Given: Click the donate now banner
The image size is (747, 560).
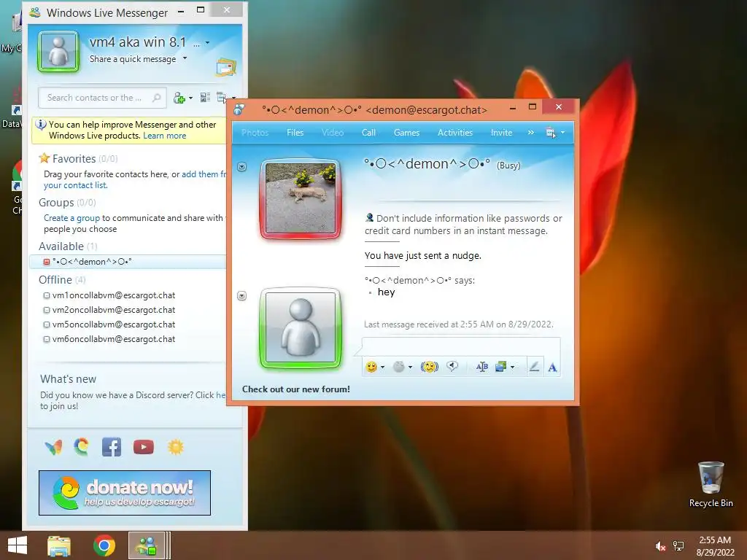Looking at the screenshot, I should pos(124,493).
